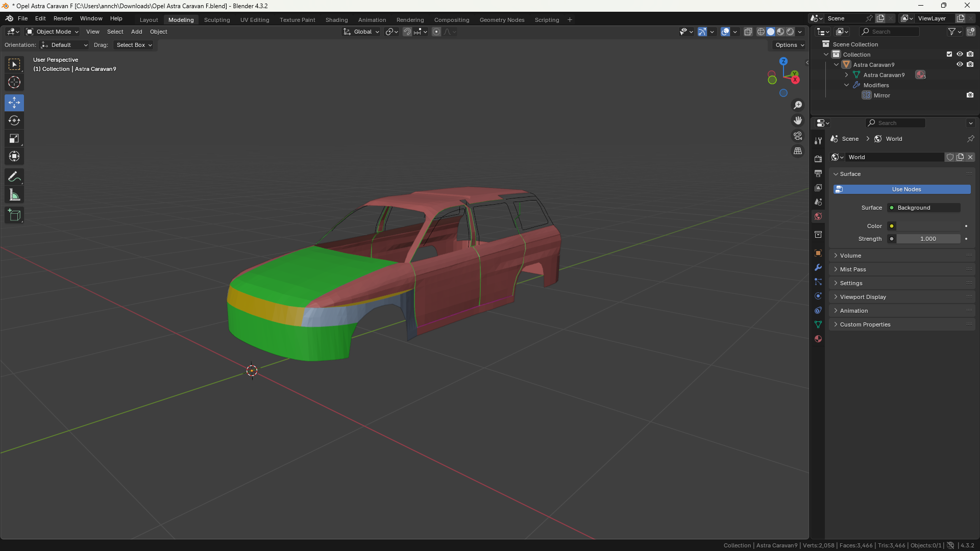The height and width of the screenshot is (551, 980).
Task: Select the Scale tool
Action: click(x=14, y=139)
